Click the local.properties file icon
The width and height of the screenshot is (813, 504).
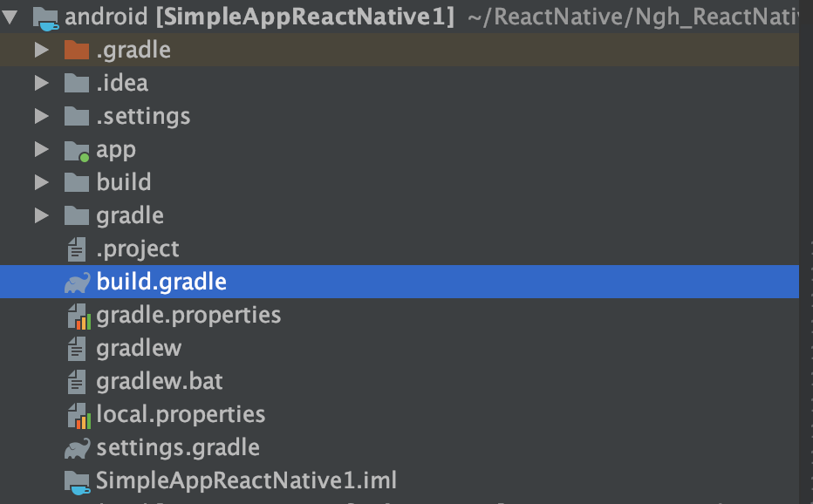(x=79, y=415)
